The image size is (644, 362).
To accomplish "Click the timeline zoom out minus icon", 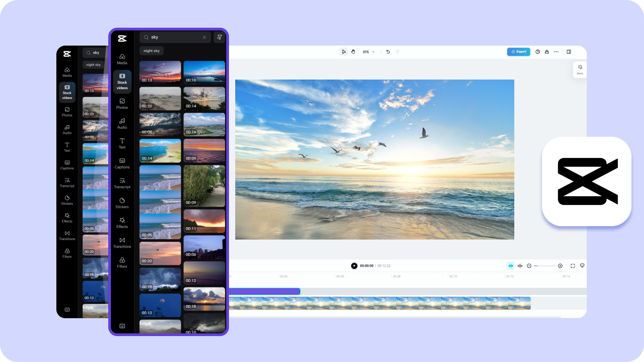I will [x=529, y=266].
